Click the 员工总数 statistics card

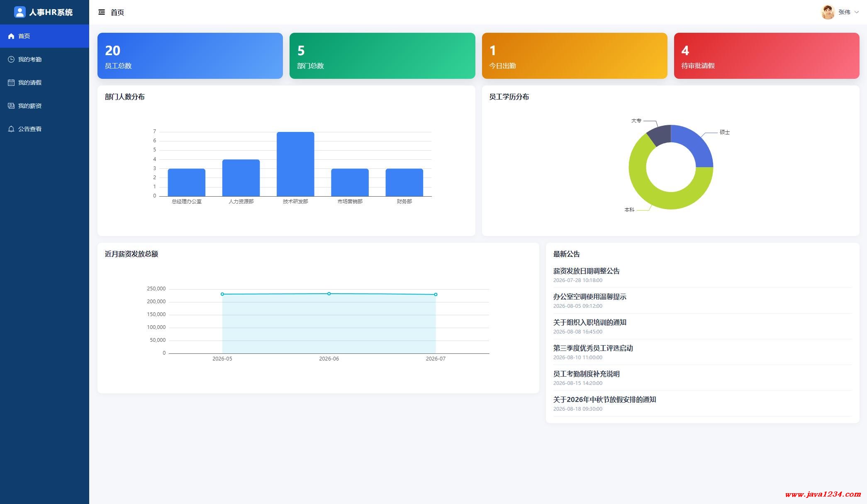[x=190, y=56]
